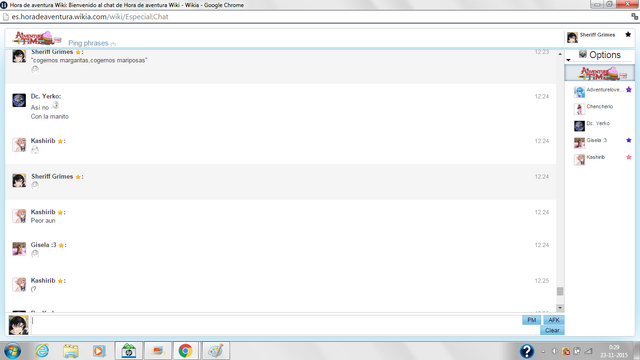
Task: Select the Adventure Time main chat room tab
Action: tap(600, 73)
